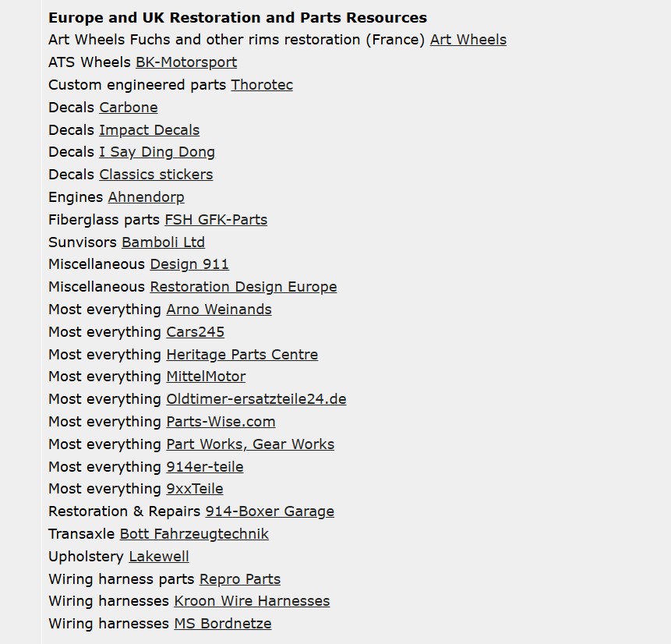Screen dimensions: 671x644
Task: Follow the Bott Fahrzeugtechnik transaxle link
Action: coord(194,534)
